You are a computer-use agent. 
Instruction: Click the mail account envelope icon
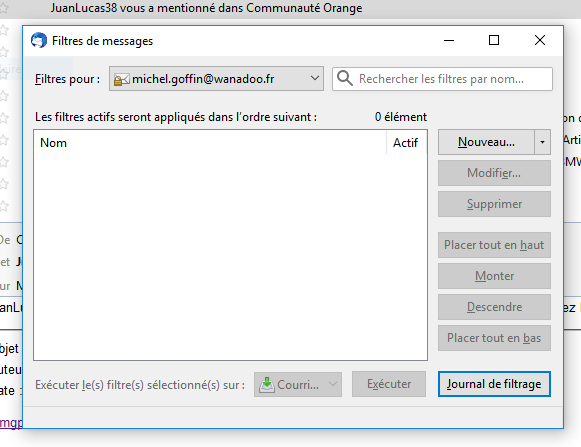[x=122, y=79]
